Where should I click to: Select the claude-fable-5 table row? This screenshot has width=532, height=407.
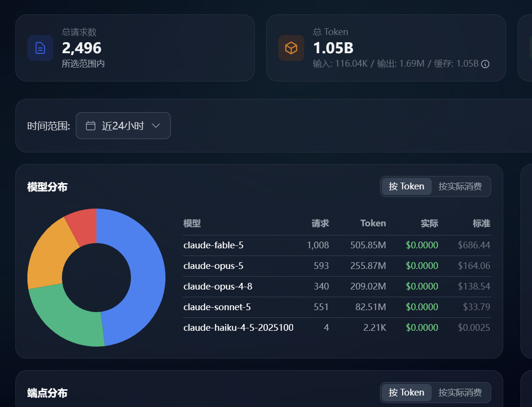coord(337,245)
